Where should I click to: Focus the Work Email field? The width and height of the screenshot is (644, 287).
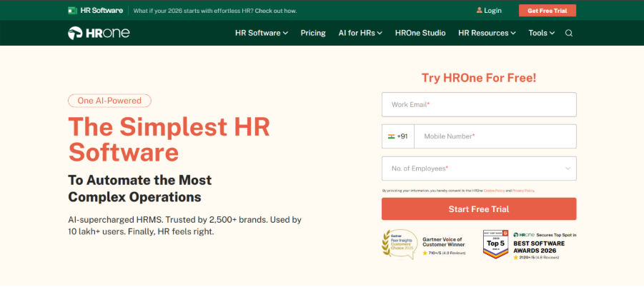click(x=479, y=104)
